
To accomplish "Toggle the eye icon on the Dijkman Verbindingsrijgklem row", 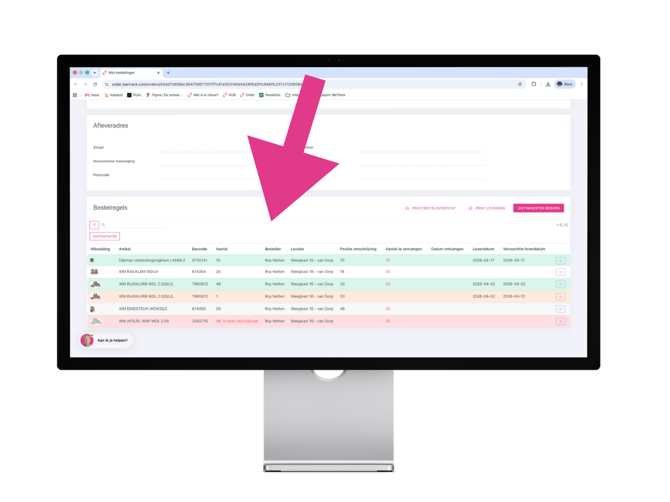I will tap(561, 261).
